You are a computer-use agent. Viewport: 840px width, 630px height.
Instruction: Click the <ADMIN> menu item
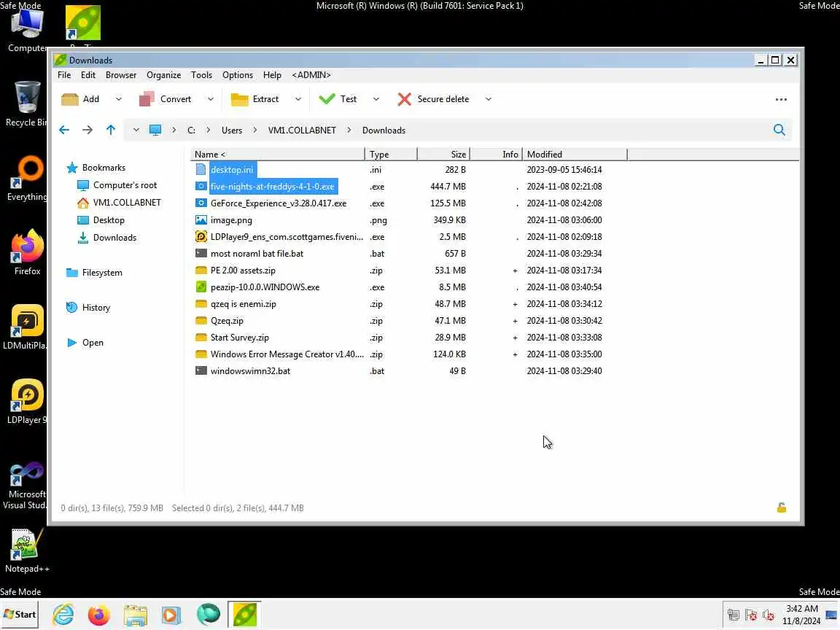pos(311,75)
